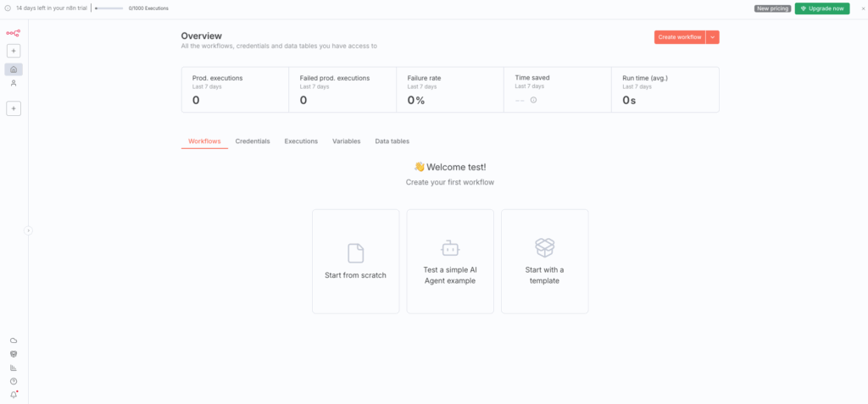
Task: Open the Templates icon in the sidebar
Action: pos(14,354)
